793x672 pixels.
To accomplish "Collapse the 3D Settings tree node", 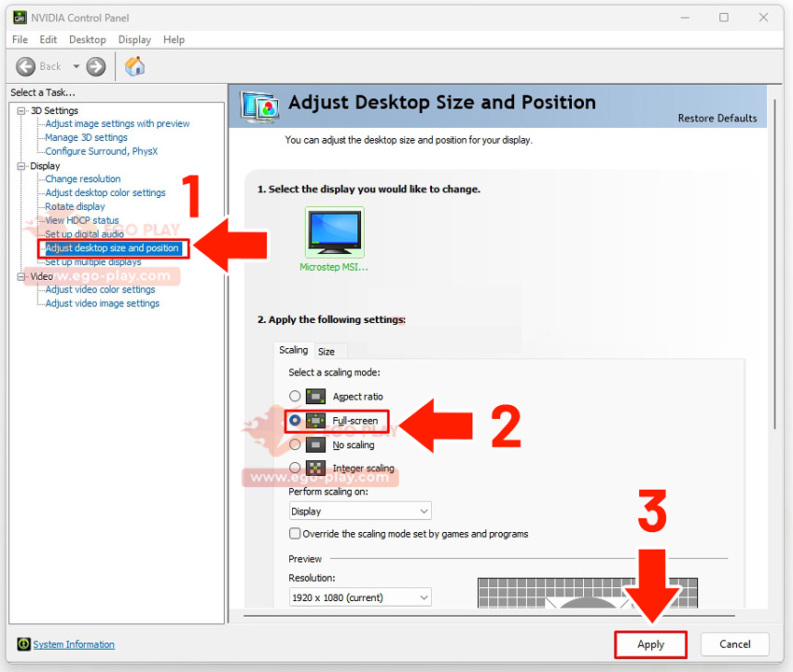I will pyautogui.click(x=22, y=111).
